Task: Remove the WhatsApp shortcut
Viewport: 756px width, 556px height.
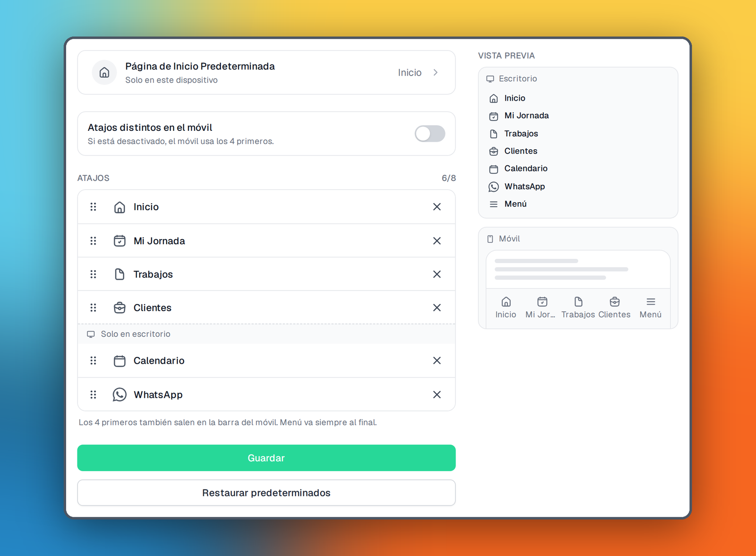Action: 437,395
